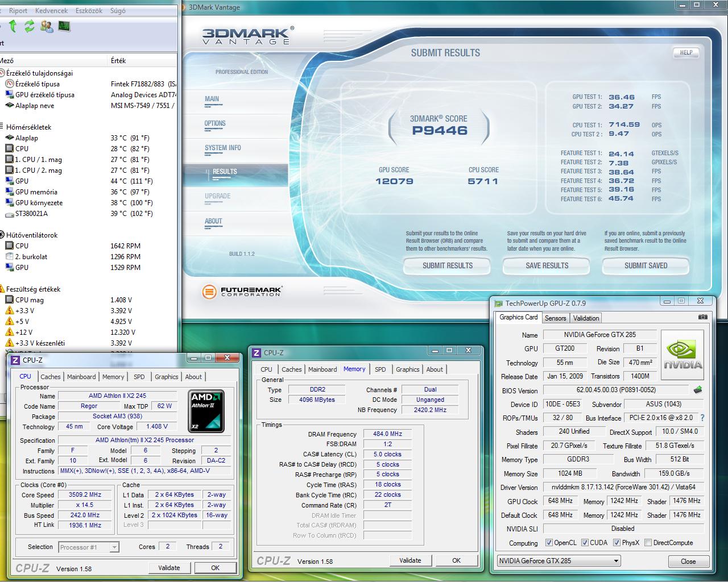Viewport: 728px width, 582px height.
Task: Click the sensor icon beside Érzékelő tulajdonságai
Action: [2, 73]
